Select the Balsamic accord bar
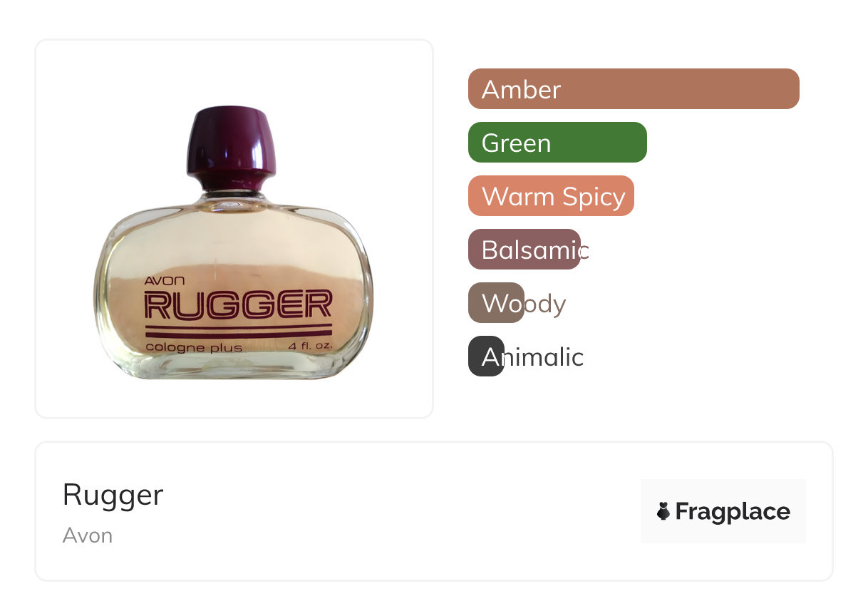Screen dimensions: 868x616 [x=525, y=250]
